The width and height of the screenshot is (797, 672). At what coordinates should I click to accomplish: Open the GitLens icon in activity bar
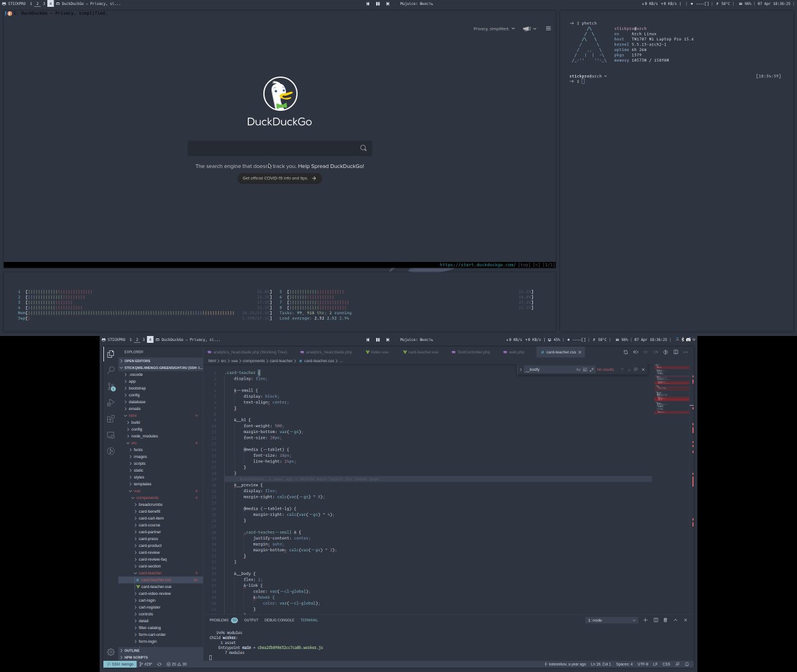point(111,451)
